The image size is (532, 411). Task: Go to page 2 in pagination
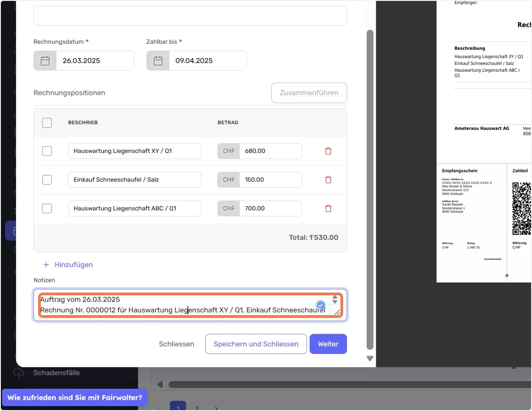tap(197, 408)
